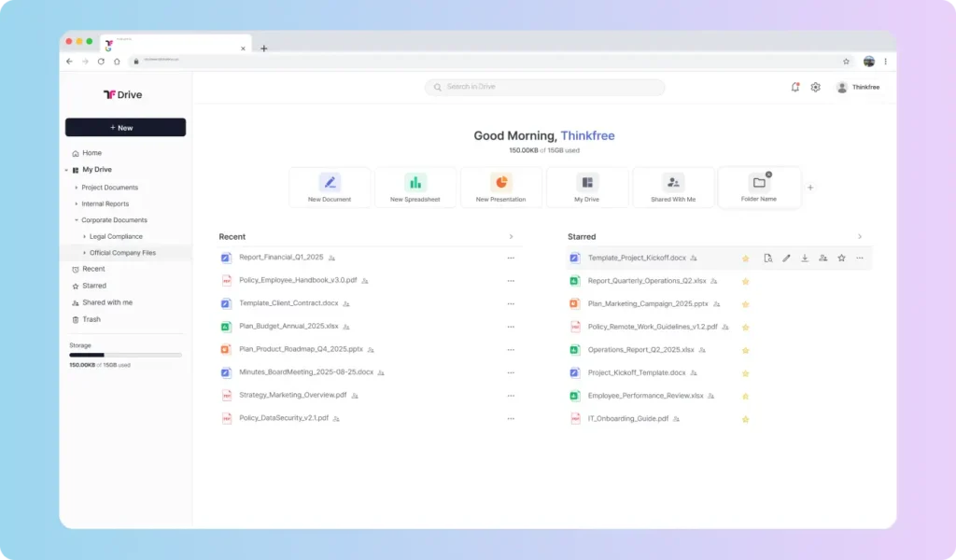Viewport: 956px width, 560px height.
Task: Click the outline star action for Template_Project_Kickoff.docx
Action: point(841,259)
